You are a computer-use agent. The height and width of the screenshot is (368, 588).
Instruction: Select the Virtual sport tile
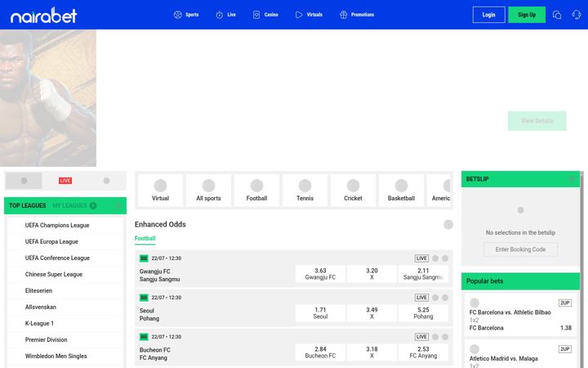161,190
